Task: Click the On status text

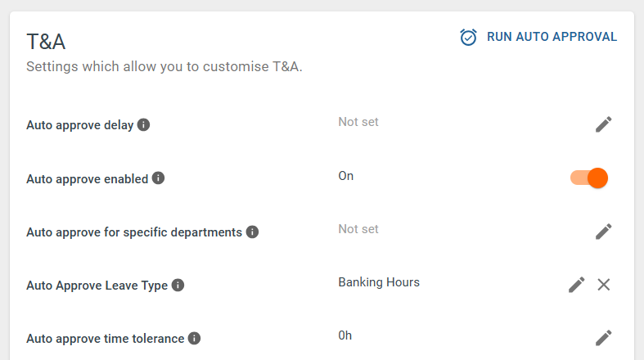Action: click(x=346, y=176)
